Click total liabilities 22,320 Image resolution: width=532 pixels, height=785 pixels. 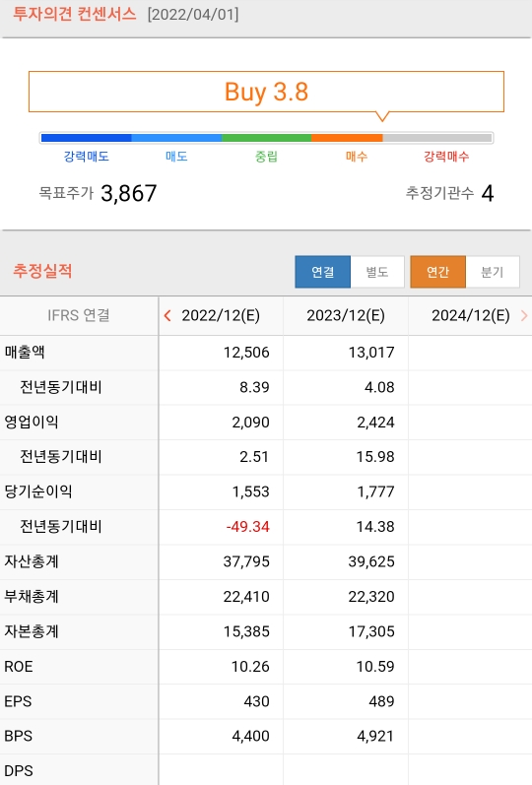(x=371, y=597)
